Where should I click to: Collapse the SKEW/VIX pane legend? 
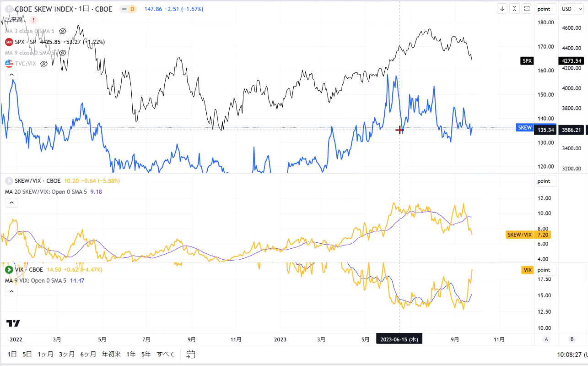[11, 202]
